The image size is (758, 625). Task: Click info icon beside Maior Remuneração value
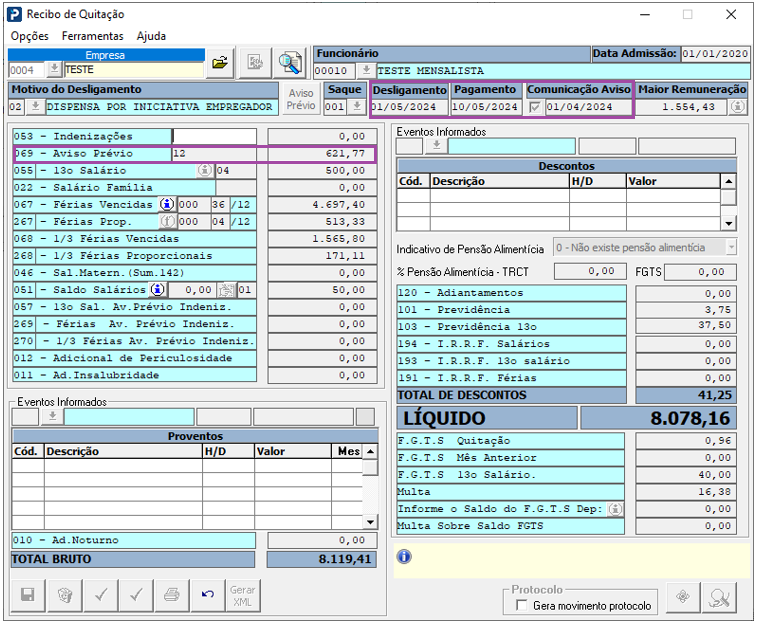[x=737, y=107]
